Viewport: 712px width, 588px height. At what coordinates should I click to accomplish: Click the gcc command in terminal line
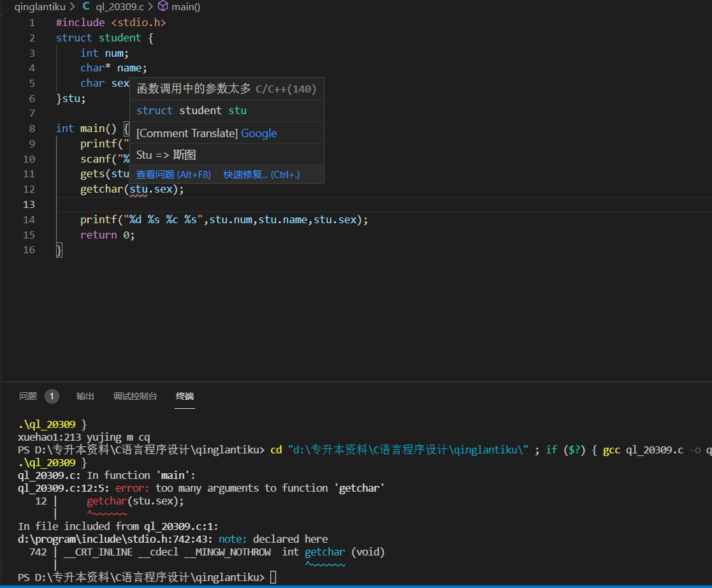click(x=612, y=450)
